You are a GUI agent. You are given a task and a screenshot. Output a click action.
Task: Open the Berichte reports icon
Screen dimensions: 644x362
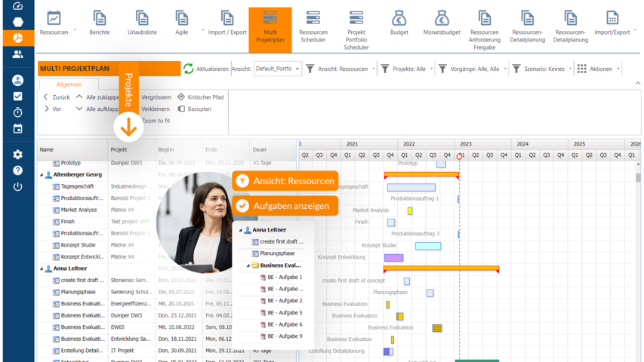click(99, 17)
